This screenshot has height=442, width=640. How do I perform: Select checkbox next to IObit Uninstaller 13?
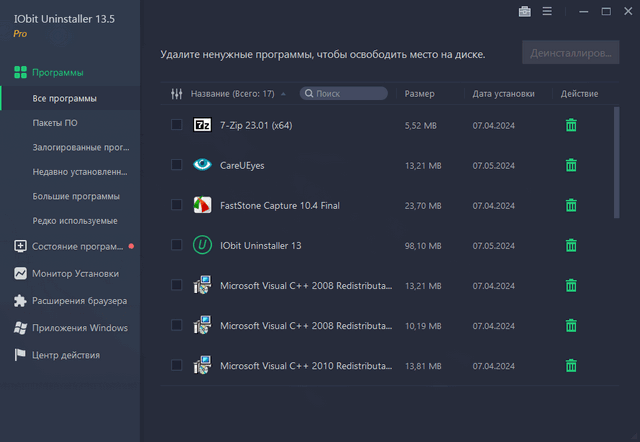point(177,245)
